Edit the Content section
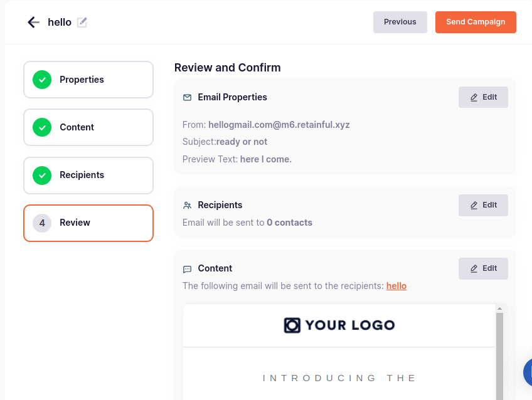Screen dimensions: 532x400 (483, 268)
